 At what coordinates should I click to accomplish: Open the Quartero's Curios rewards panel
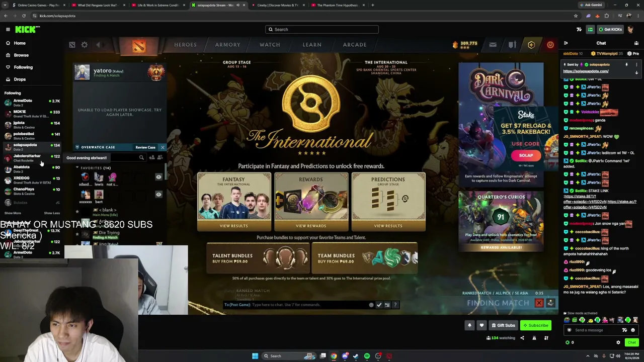click(501, 221)
